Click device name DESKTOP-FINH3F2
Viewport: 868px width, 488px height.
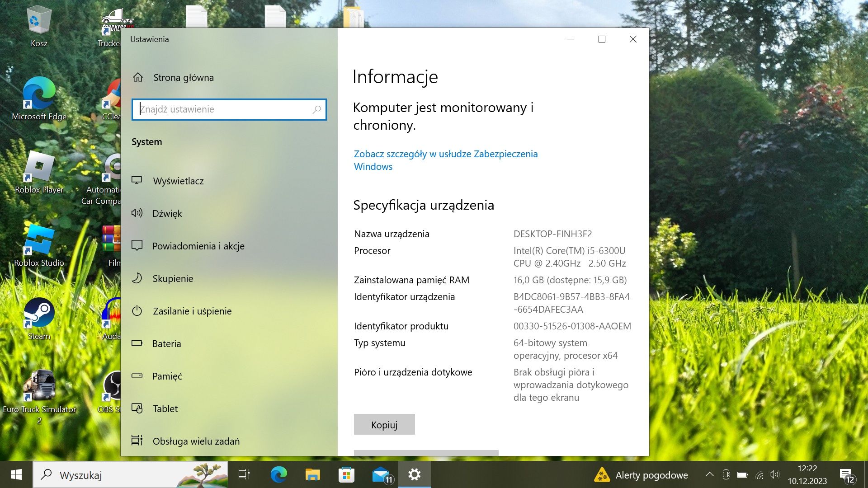(x=552, y=234)
